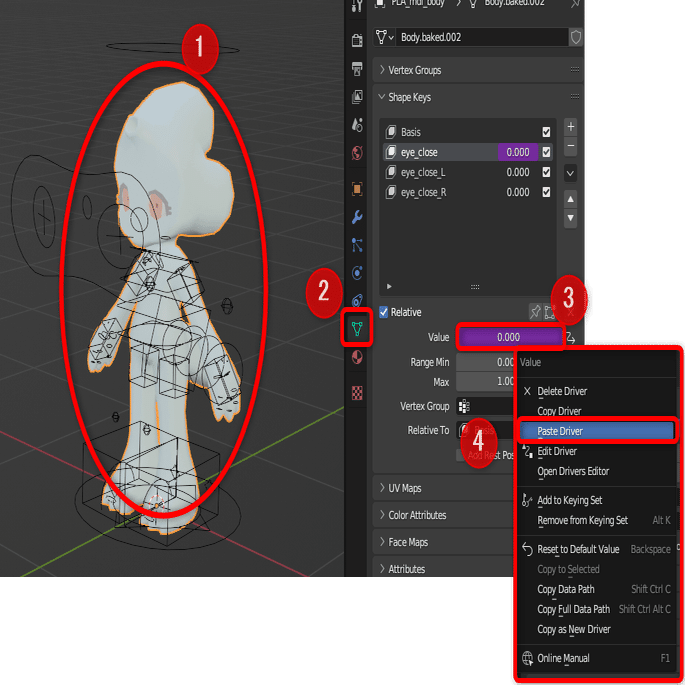The width and height of the screenshot is (685, 685).
Task: Click the vertex group icon in Vertex Group field
Action: pyautogui.click(x=464, y=406)
